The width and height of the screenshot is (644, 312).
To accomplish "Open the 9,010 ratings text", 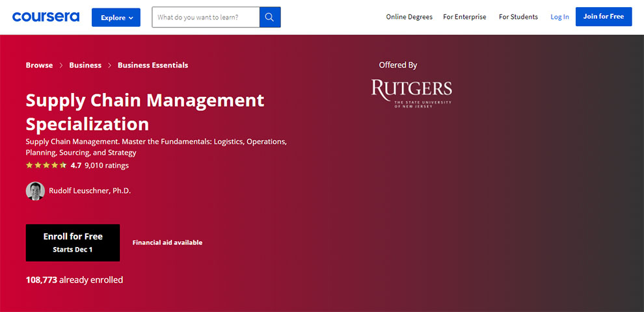I will [x=107, y=166].
